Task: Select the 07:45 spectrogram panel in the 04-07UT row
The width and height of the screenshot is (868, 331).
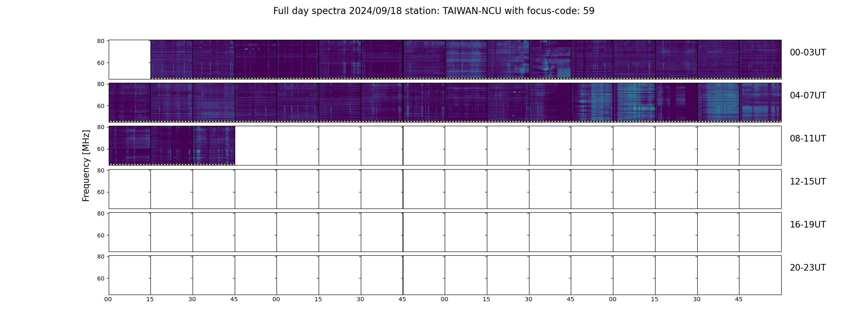Action: click(x=760, y=103)
